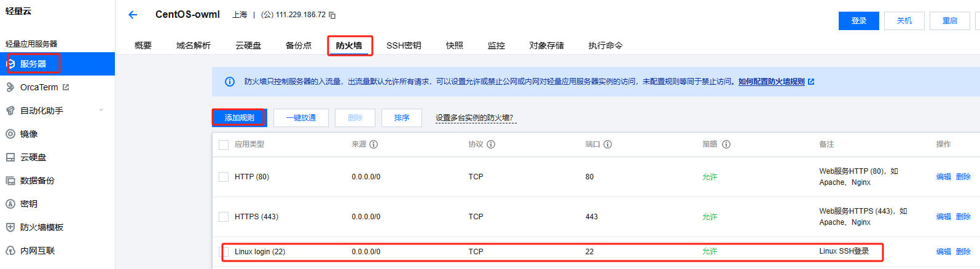Click the info icon beside 来源 column
The height and width of the screenshot is (269, 980).
coord(374,144)
